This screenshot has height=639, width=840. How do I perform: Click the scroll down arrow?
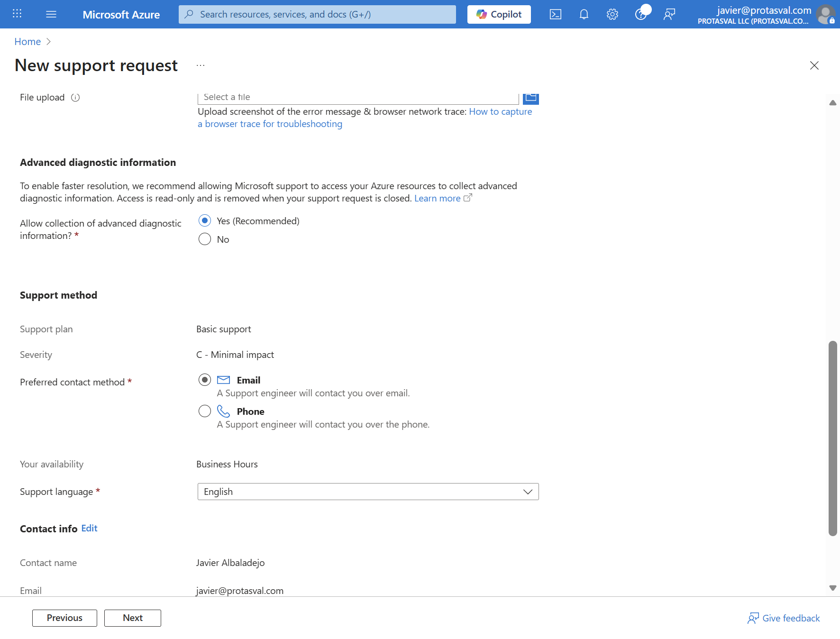pos(833,588)
